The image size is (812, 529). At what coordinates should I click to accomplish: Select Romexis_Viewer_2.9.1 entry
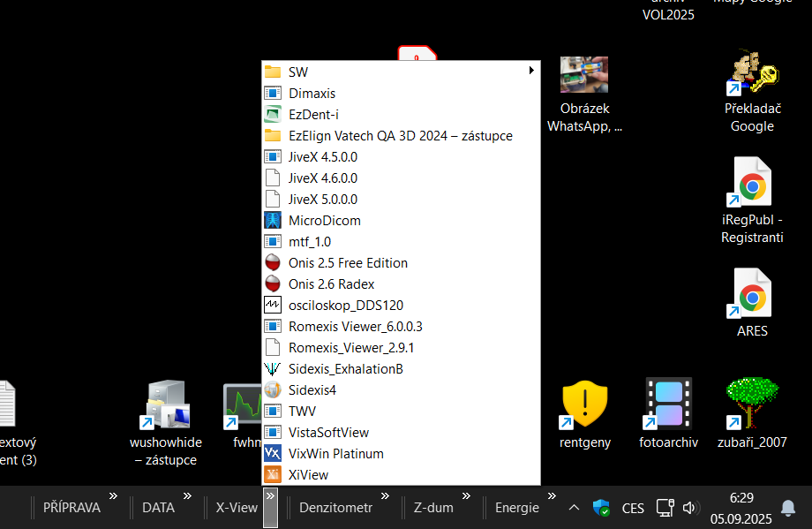click(x=401, y=348)
